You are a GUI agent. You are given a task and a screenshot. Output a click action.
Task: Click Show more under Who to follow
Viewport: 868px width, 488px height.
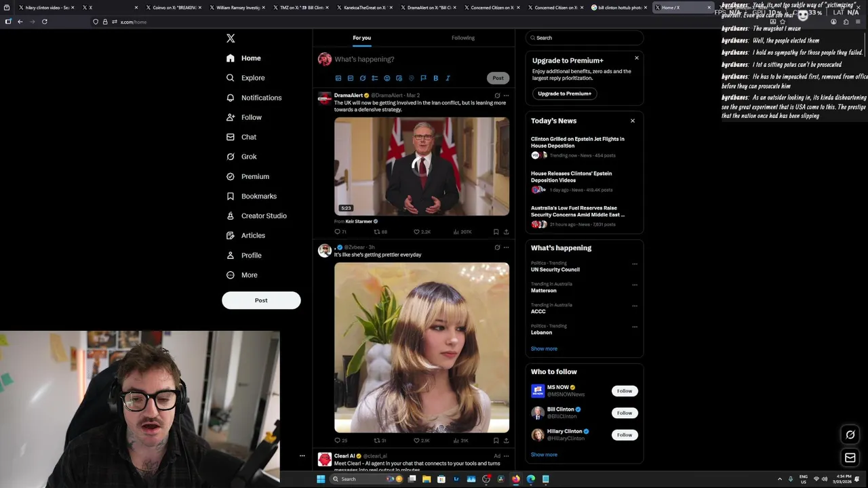[x=544, y=455]
